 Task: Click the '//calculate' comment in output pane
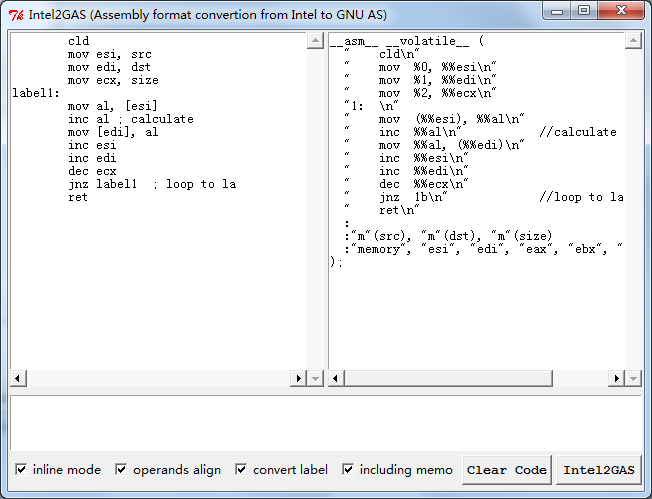(578, 132)
